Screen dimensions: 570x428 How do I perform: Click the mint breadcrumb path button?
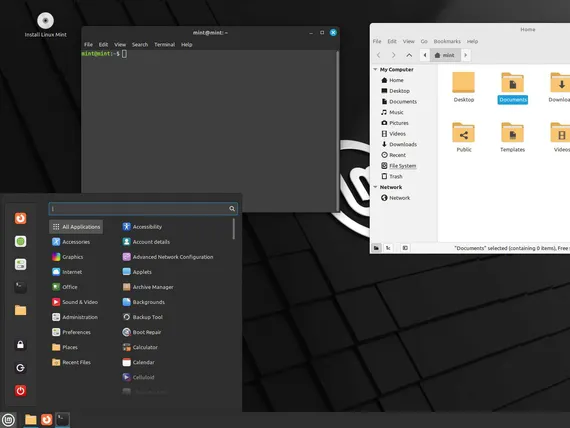[x=445, y=55]
